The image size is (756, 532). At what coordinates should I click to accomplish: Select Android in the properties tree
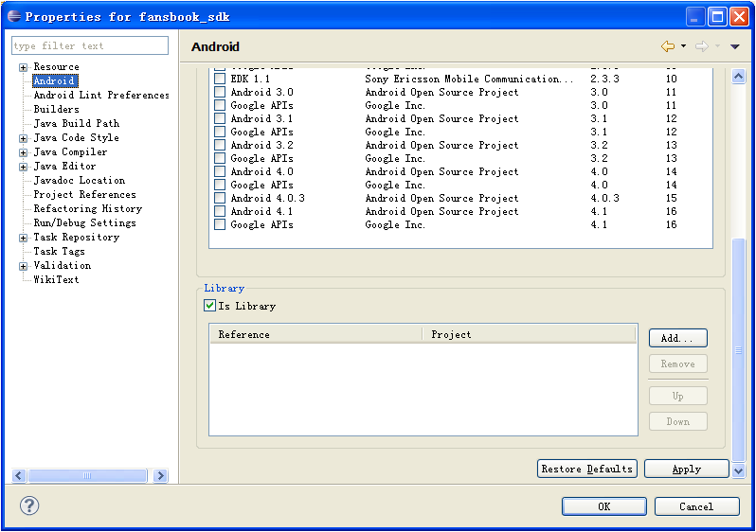click(x=55, y=81)
